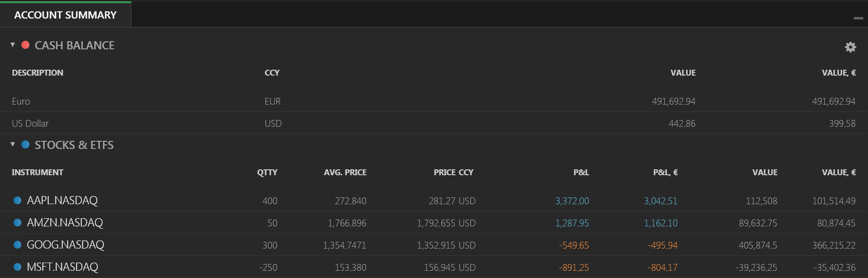
Task: Click GOOG value 405,874.5
Action: tap(758, 245)
